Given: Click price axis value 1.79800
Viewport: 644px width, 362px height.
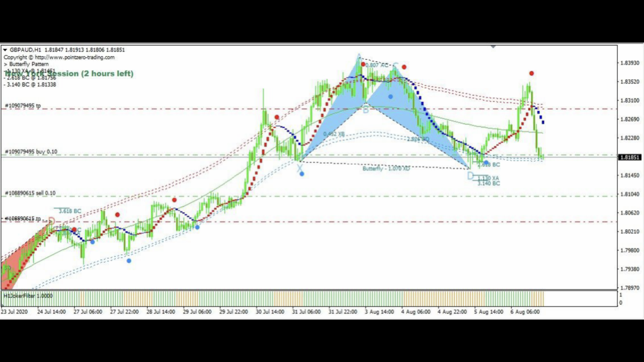Looking at the screenshot, I should pos(630,250).
